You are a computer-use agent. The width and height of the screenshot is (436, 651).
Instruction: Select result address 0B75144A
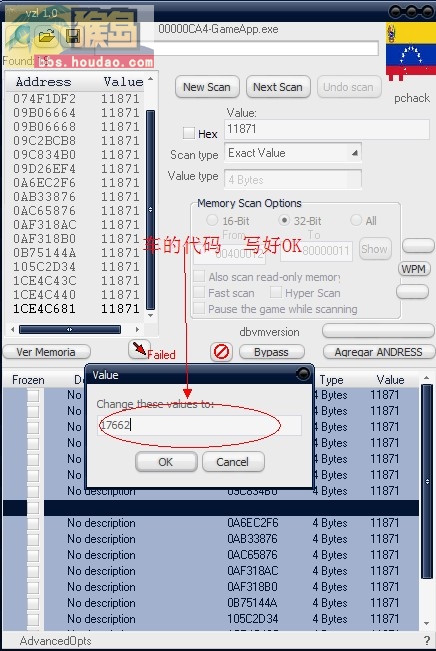coord(44,253)
